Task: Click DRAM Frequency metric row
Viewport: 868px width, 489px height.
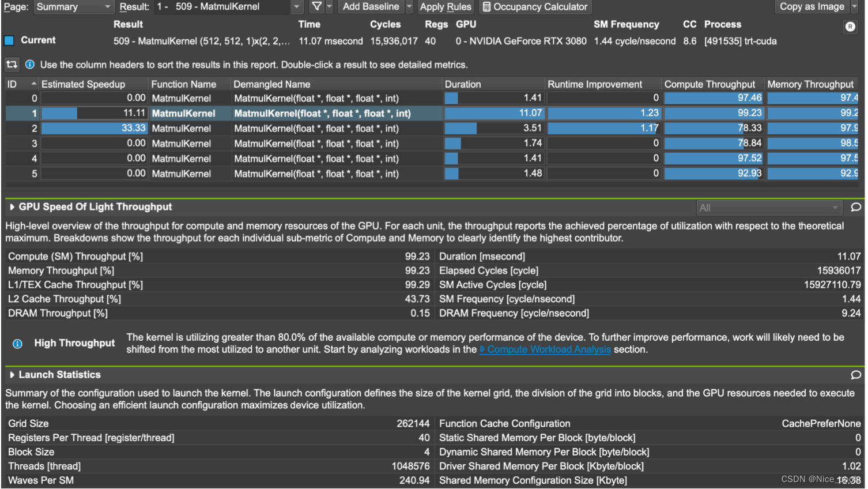Action: click(x=650, y=313)
